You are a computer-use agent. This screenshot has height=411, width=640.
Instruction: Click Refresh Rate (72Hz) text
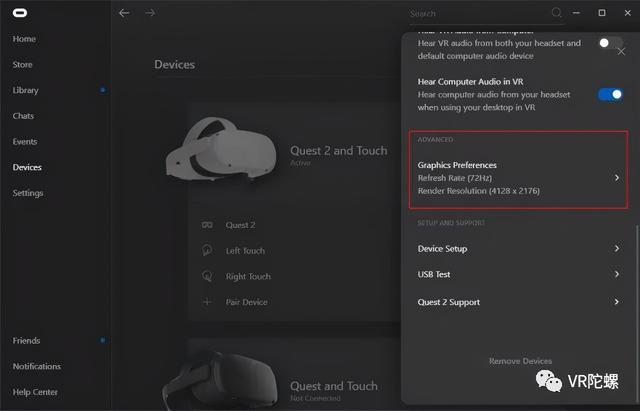[x=455, y=178]
